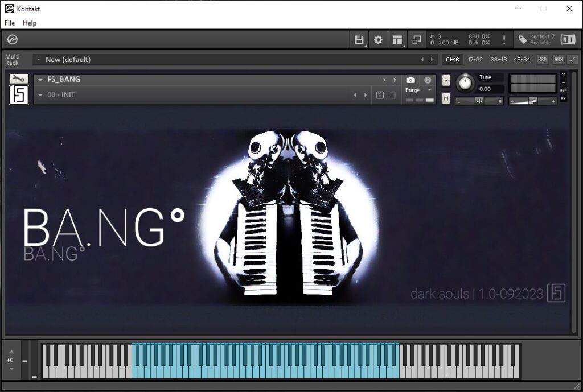
Task: Open instrument edit mode with wrench icon
Action: [19, 79]
